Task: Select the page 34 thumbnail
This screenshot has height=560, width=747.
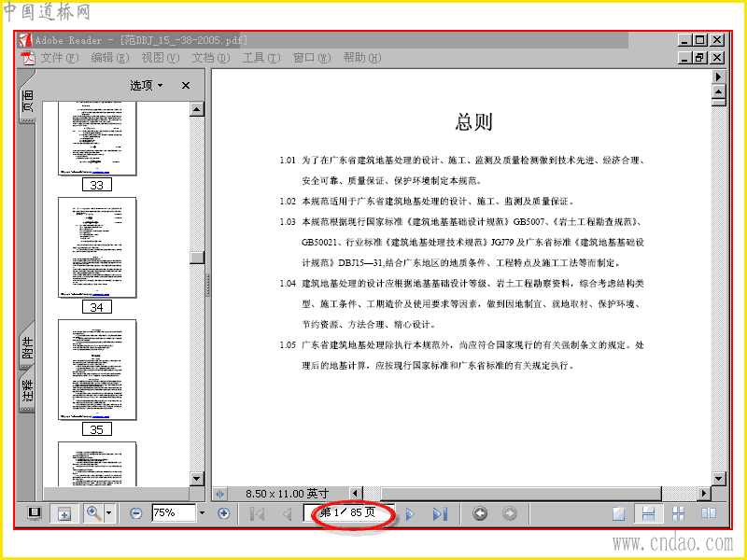Action: [97, 247]
